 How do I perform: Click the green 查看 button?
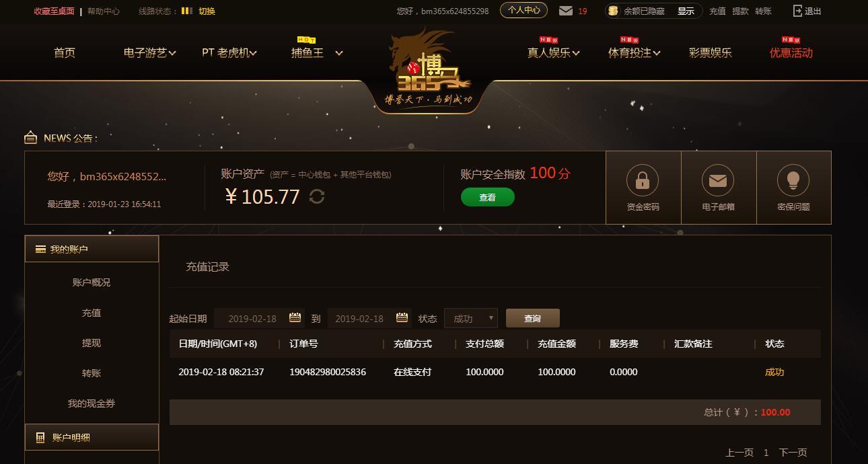pyautogui.click(x=488, y=197)
